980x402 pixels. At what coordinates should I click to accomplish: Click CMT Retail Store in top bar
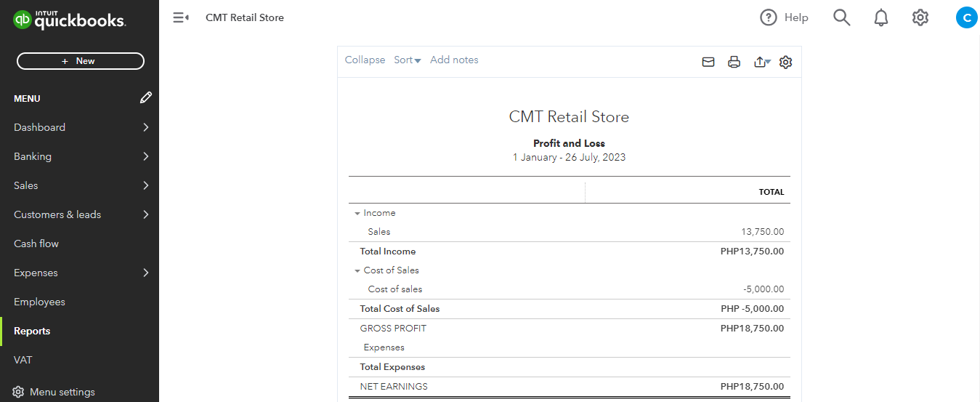point(245,17)
